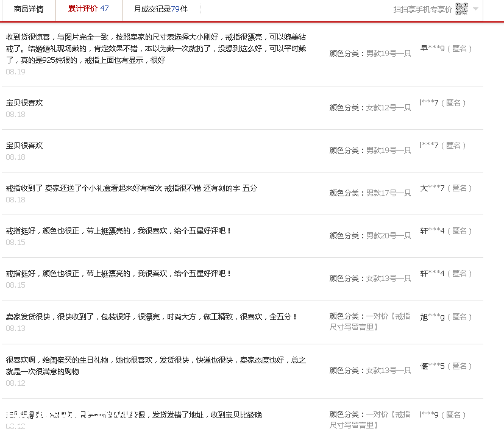Screen dimensions: 504x437
Task: Click reviewer 轩***4 on the 男款20号 review
Action: [433, 231]
